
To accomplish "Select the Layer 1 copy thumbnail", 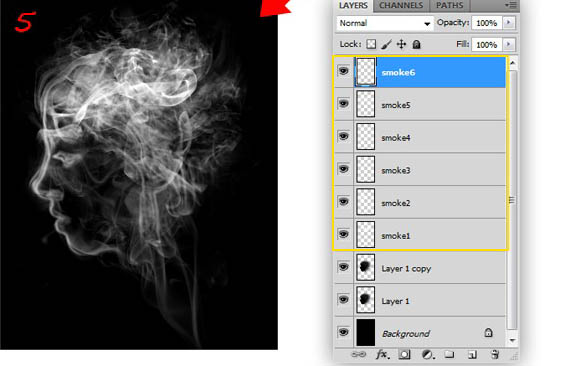I will tap(366, 268).
